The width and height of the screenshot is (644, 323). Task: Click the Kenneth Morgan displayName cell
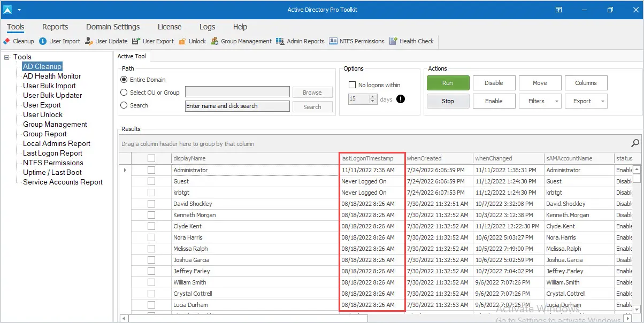(x=255, y=215)
